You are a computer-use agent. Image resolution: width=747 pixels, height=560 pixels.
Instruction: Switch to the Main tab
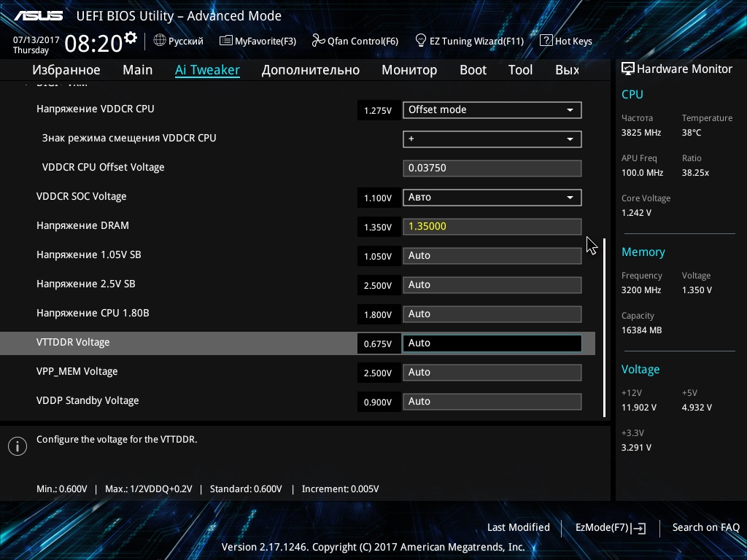pos(138,70)
